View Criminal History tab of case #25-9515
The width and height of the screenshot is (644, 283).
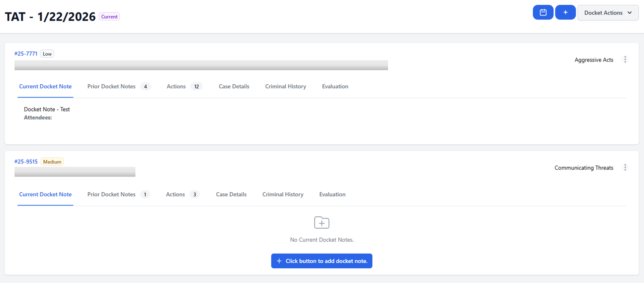(283, 194)
